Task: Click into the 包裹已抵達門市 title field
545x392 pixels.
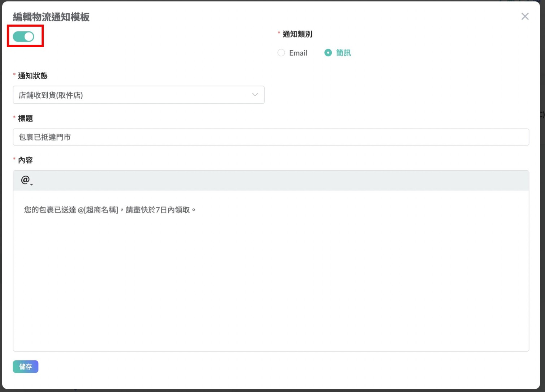Action: click(x=271, y=137)
